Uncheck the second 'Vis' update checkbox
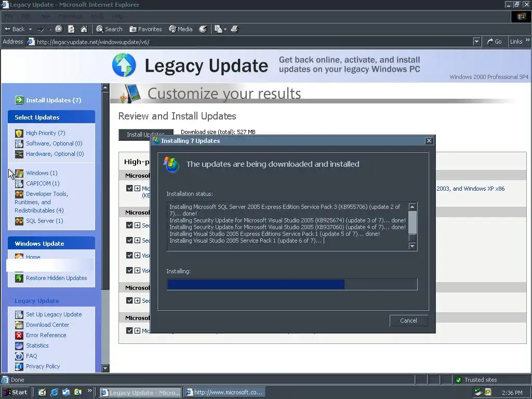The height and width of the screenshot is (399, 532). (129, 270)
